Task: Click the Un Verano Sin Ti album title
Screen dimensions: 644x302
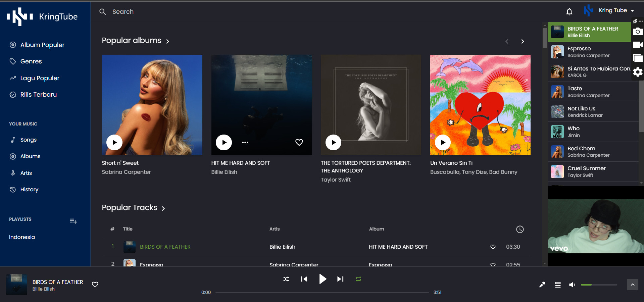Action: tap(451, 163)
